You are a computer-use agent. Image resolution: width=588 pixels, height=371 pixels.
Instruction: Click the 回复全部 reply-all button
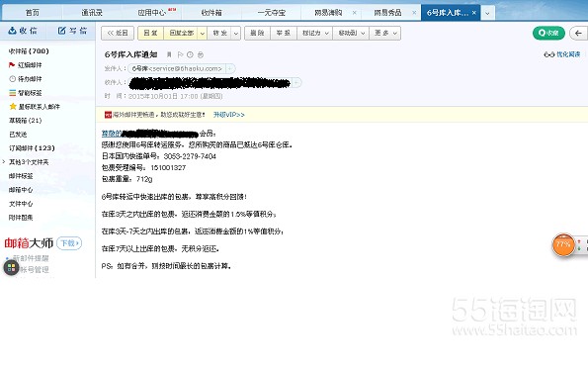[182, 33]
